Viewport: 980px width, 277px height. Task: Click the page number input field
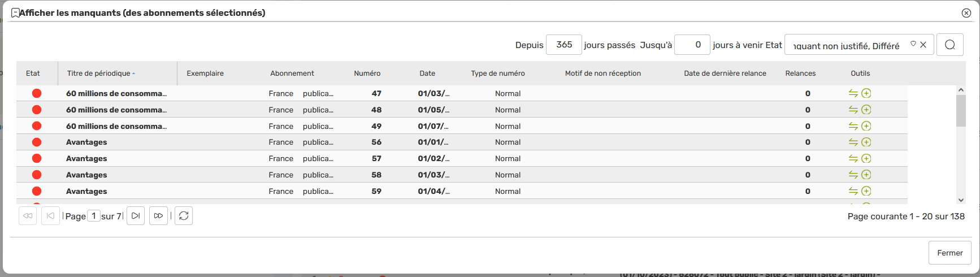tap(94, 215)
